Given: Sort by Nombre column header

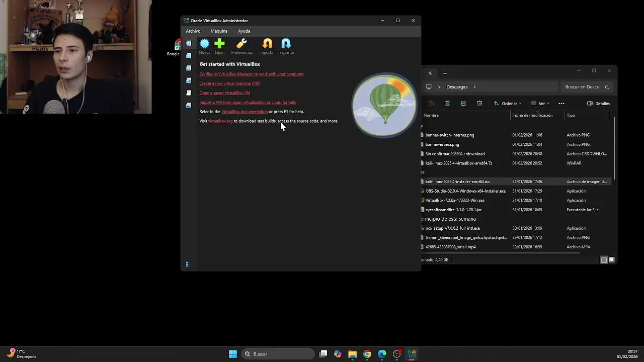Looking at the screenshot, I should tap(431, 116).
